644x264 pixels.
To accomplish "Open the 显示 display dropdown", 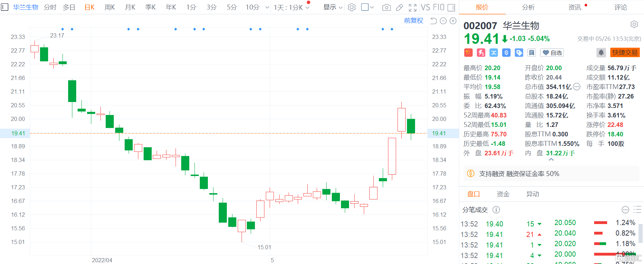I will click(x=333, y=7).
